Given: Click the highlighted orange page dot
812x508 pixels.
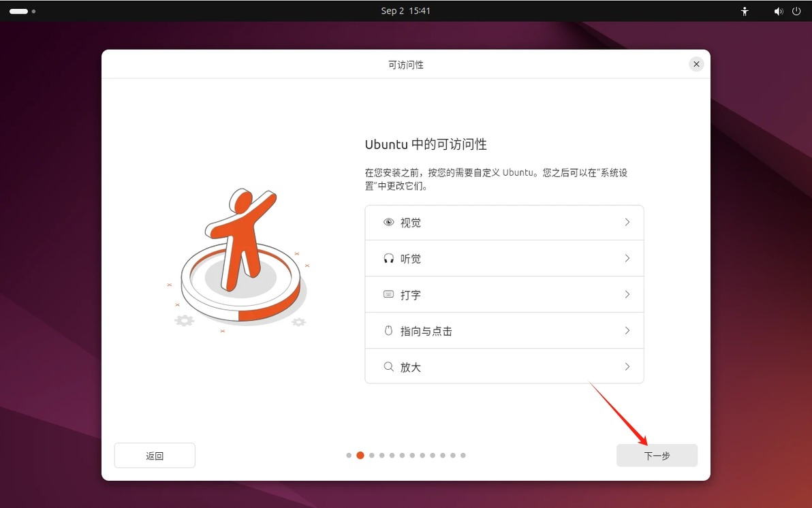Looking at the screenshot, I should (x=360, y=455).
